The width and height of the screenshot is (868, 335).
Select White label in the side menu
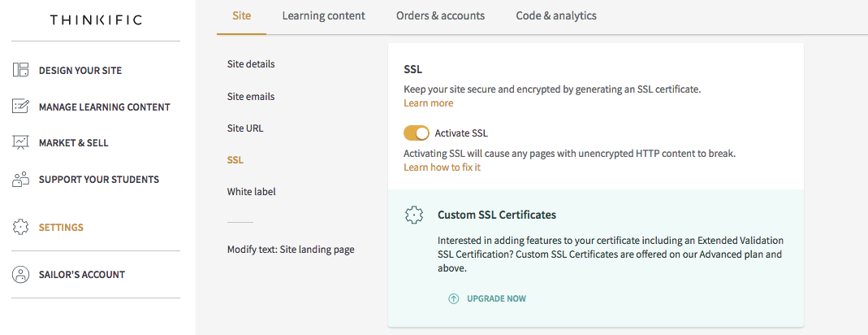[252, 191]
